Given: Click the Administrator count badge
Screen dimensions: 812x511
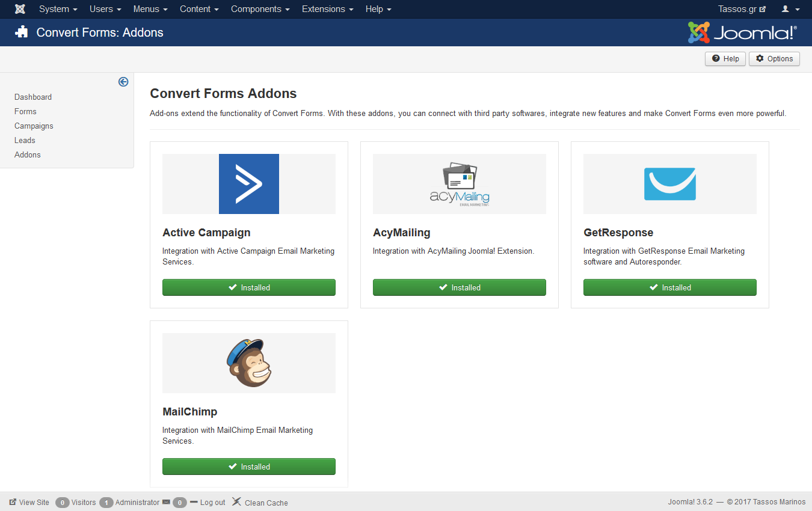Looking at the screenshot, I should pos(106,503).
